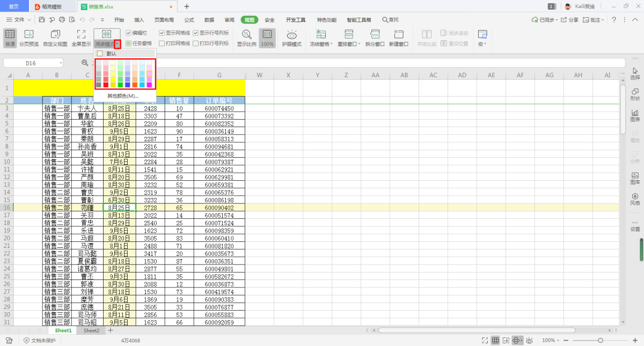Click the 拆分窗口 split window icon
The height and width of the screenshot is (346, 644).
point(375,38)
